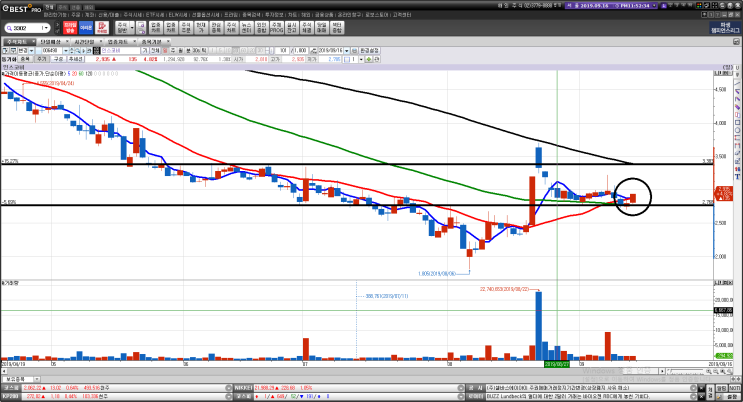Click the purple icon right of the clock

coord(664,6)
